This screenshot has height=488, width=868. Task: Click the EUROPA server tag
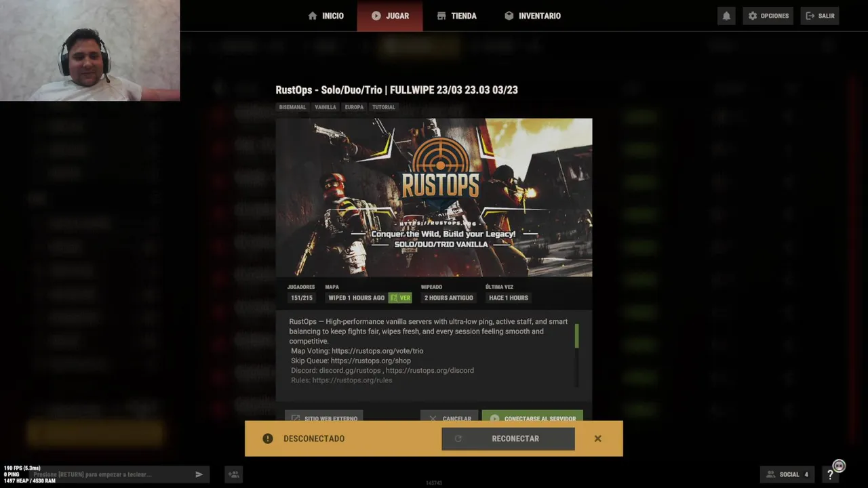pos(354,107)
